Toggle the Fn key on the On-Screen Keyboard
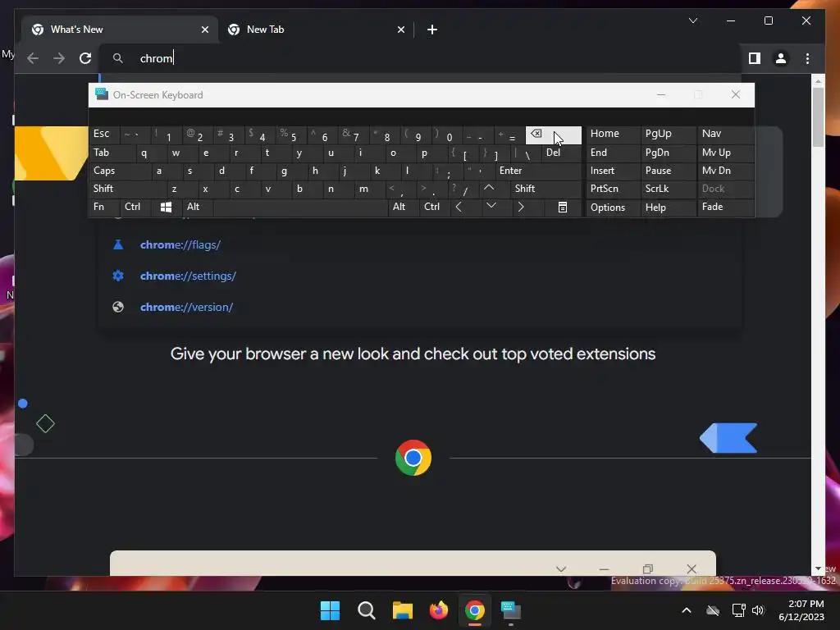The width and height of the screenshot is (840, 630). coord(104,207)
